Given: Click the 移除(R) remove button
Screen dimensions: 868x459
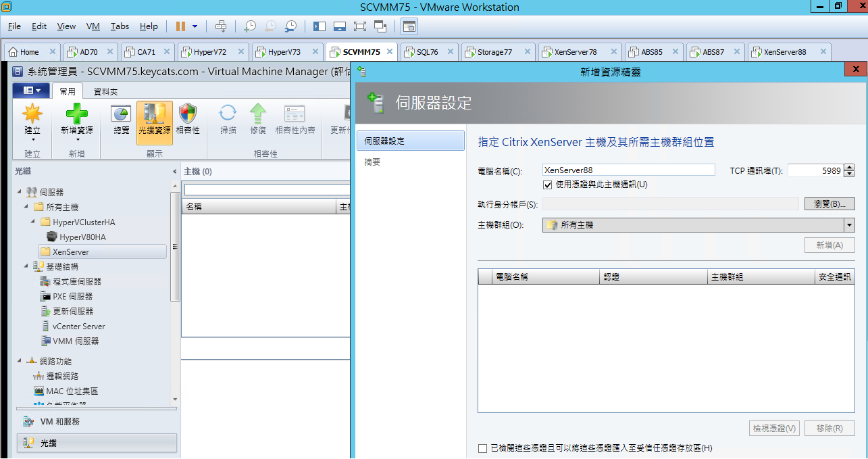Looking at the screenshot, I should coord(829,428).
